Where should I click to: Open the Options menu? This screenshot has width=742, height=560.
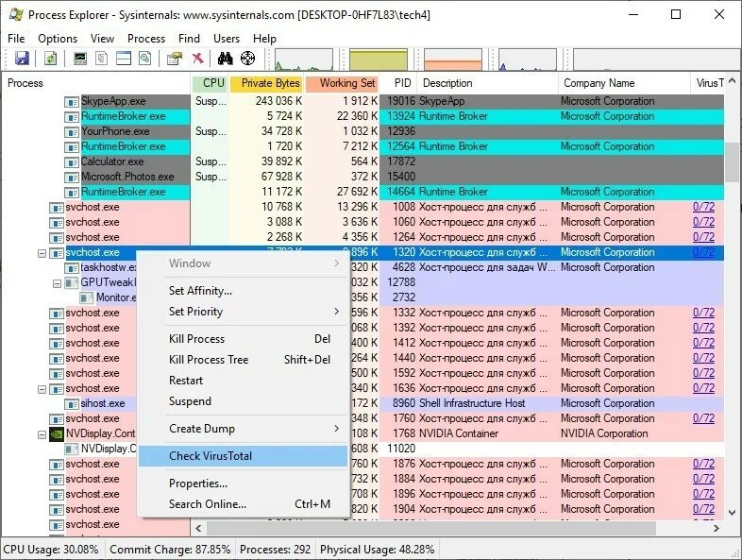[58, 39]
